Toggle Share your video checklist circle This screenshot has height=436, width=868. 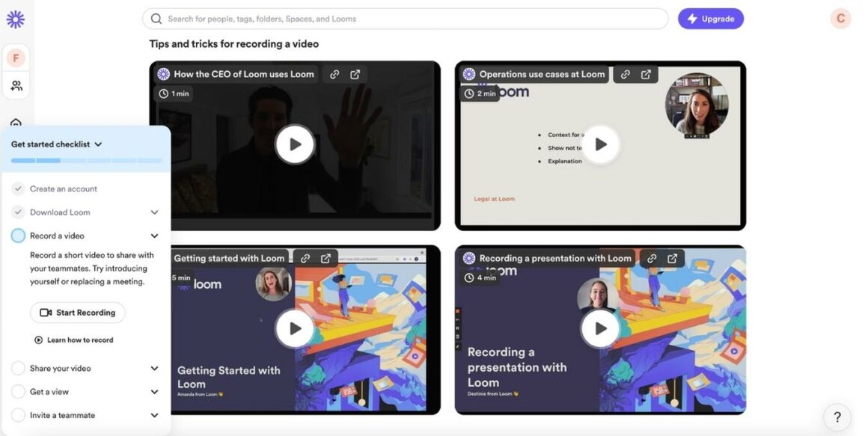(18, 368)
